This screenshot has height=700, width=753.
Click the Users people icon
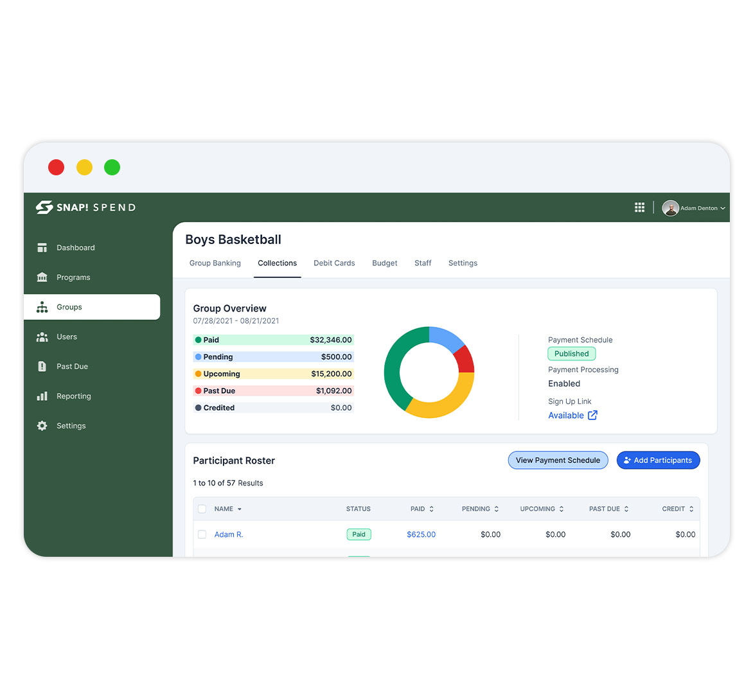click(42, 337)
